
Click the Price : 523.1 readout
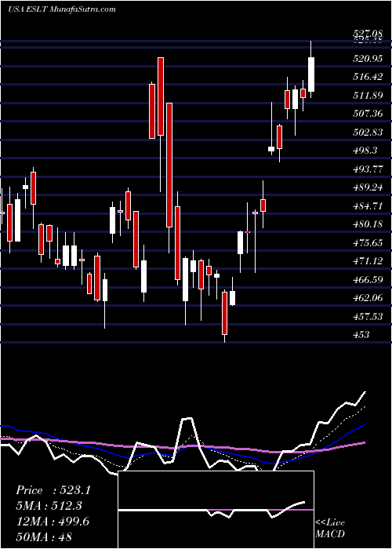(x=53, y=490)
